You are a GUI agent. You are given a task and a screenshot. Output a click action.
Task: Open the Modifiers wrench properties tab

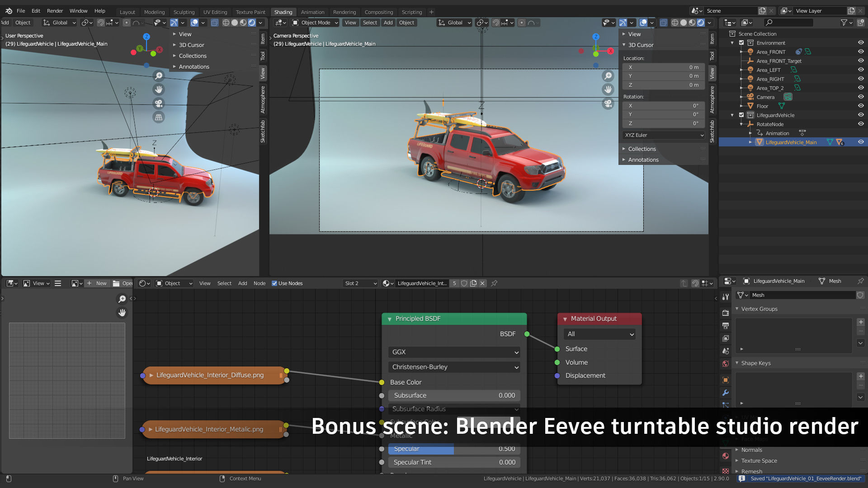click(x=726, y=393)
